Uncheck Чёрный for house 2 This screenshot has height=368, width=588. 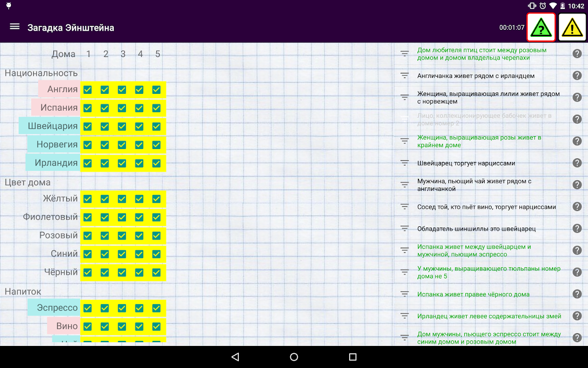click(x=105, y=272)
